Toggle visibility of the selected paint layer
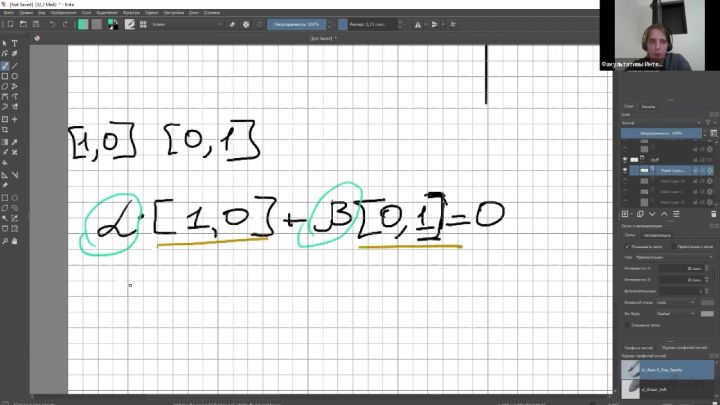This screenshot has height=405, width=720. 625,170
